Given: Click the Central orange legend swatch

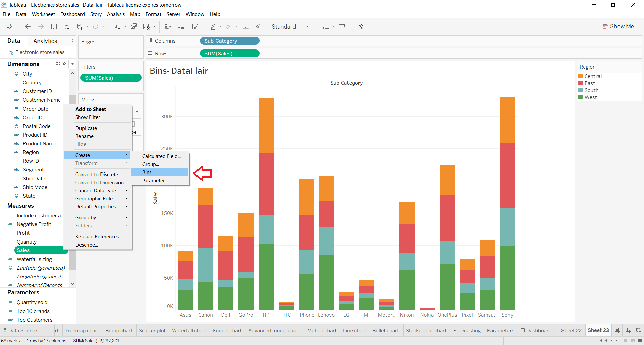Looking at the screenshot, I should [581, 76].
